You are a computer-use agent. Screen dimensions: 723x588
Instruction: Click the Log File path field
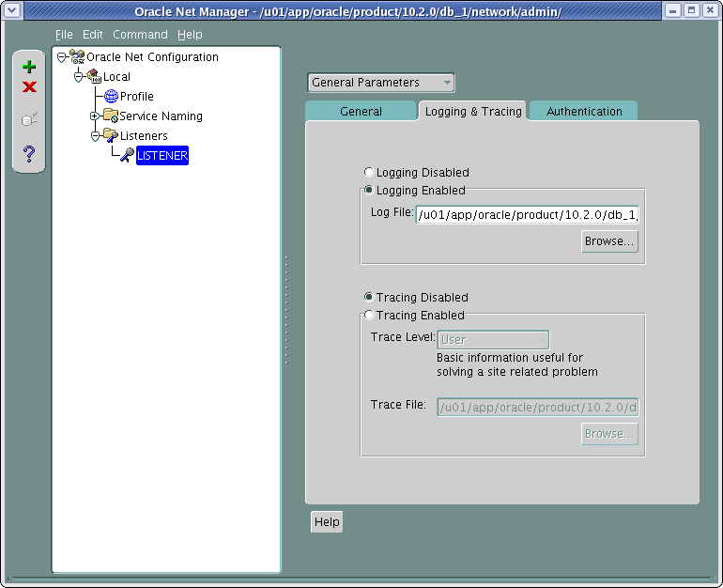(527, 215)
